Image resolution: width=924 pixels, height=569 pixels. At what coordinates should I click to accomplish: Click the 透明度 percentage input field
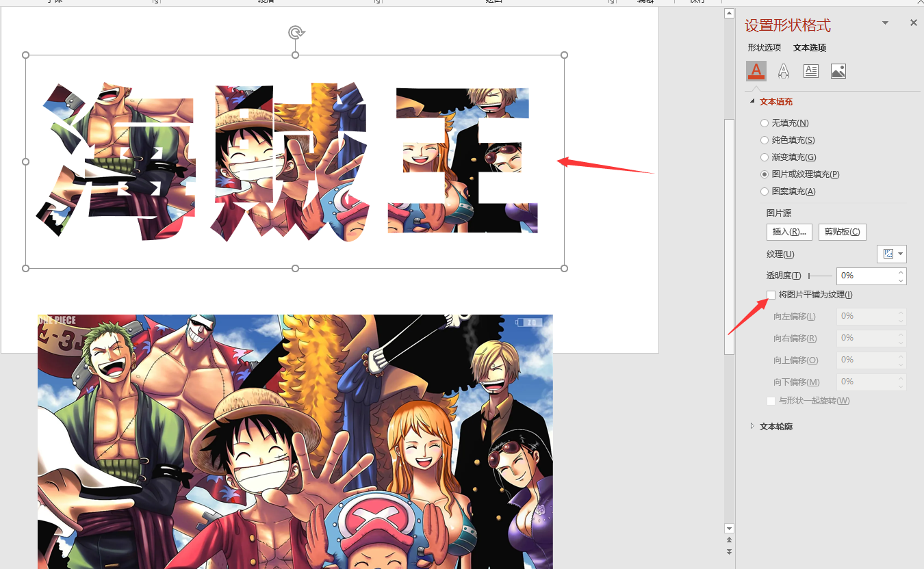(x=867, y=276)
